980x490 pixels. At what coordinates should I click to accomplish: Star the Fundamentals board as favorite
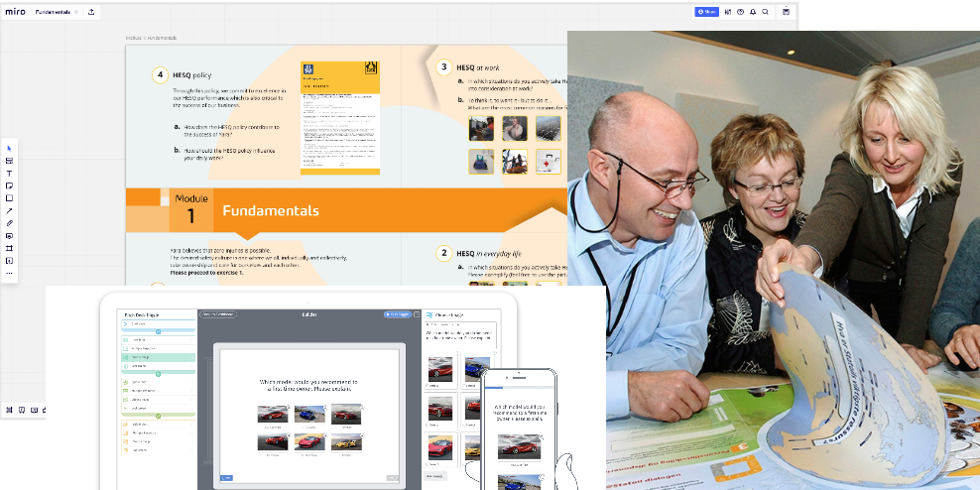[x=76, y=12]
